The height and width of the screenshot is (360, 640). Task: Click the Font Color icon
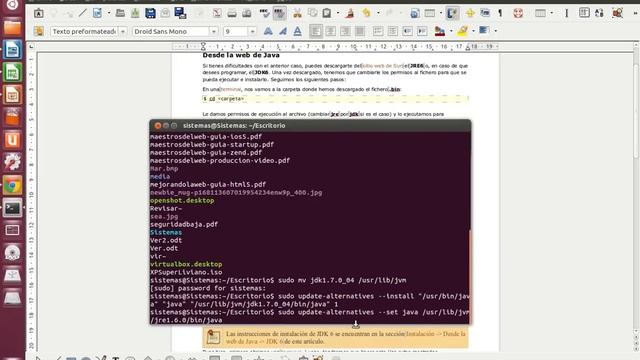click(440, 31)
